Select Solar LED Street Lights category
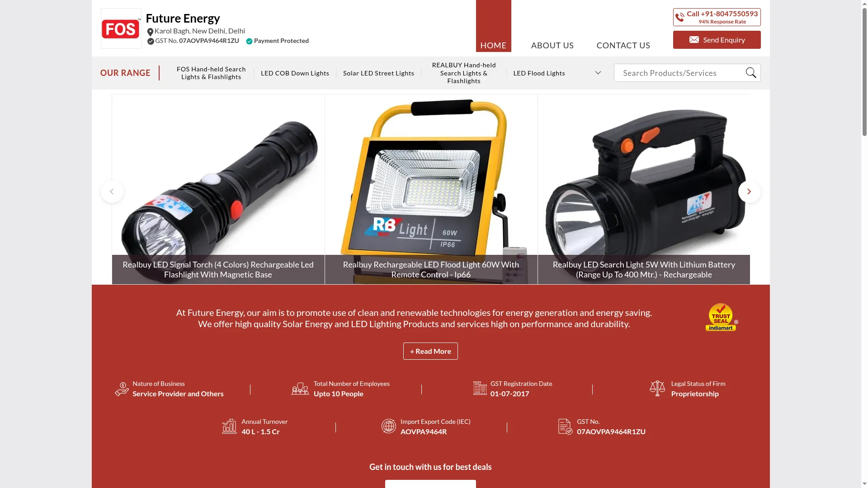Image resolution: width=868 pixels, height=488 pixels. pos(378,73)
